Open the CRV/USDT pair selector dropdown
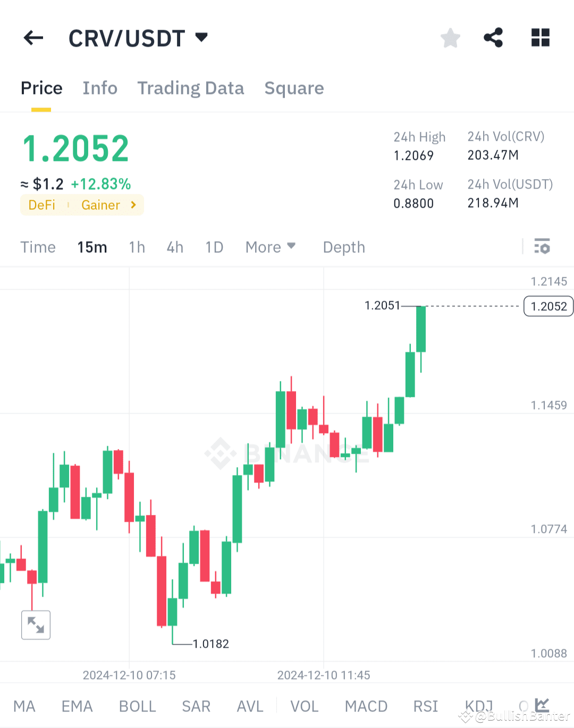Image resolution: width=574 pixels, height=728 pixels. click(139, 38)
